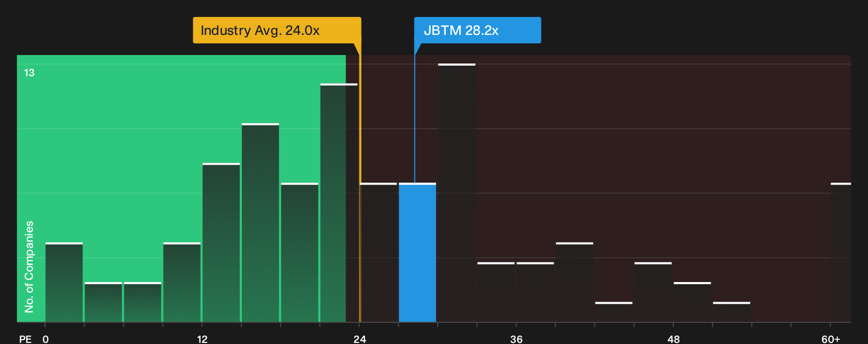Screen dimensions: 868x344
Task: Click the '0' x-axis tick label
Action: tap(46, 339)
